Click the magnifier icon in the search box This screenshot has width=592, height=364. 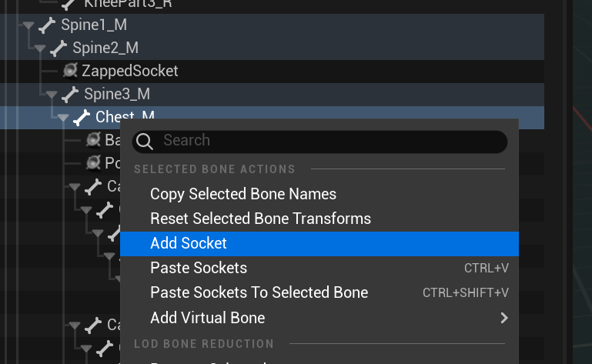[145, 142]
